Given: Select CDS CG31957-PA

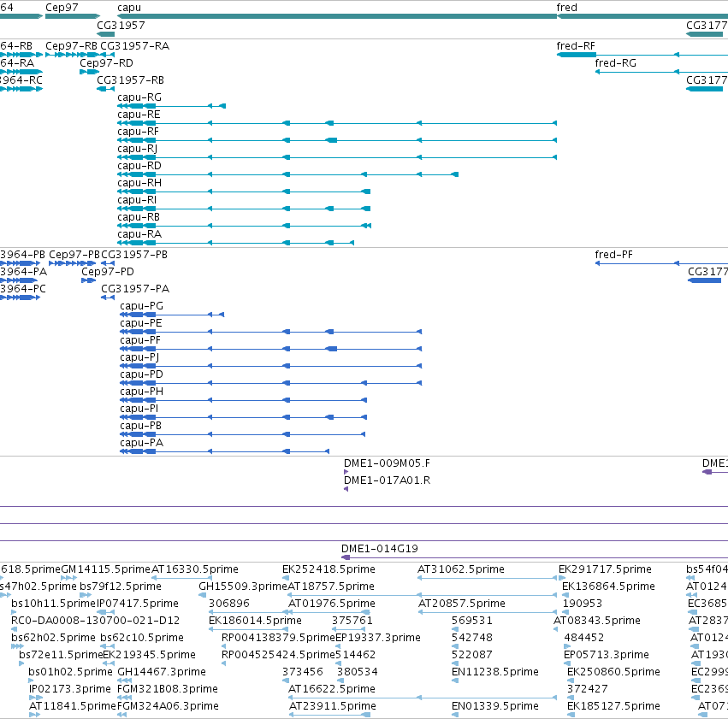Looking at the screenshot, I should 135,289.
